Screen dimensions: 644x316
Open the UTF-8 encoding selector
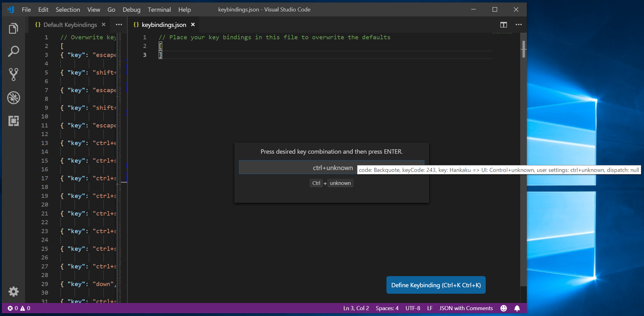pos(413,308)
